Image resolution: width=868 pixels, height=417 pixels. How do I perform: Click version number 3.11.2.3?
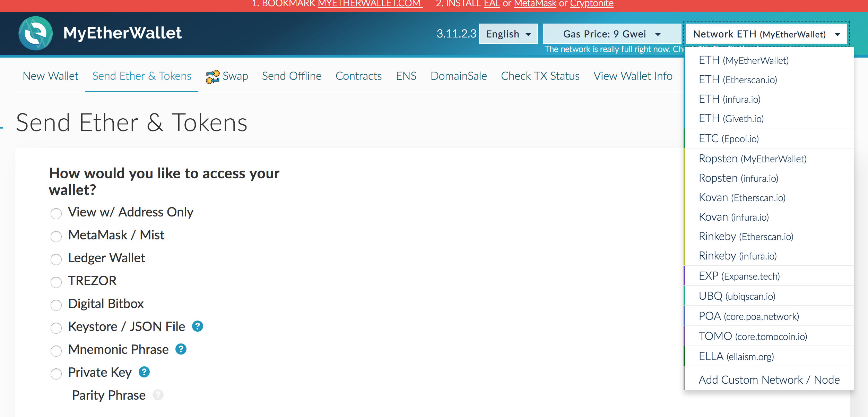456,34
